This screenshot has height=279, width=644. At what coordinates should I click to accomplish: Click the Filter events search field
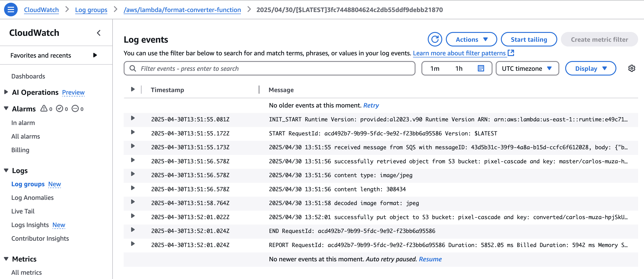pyautogui.click(x=269, y=68)
